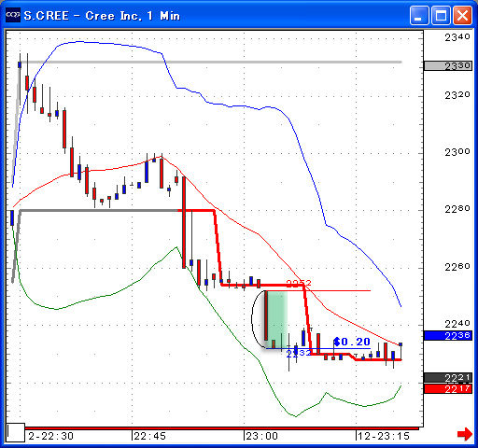Click the red 2252 level label

299,283
